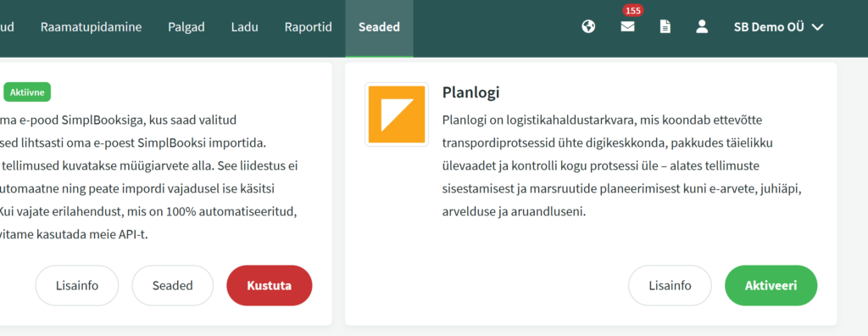The height and width of the screenshot is (336, 868).
Task: Click the green Aktiivne status badge
Action: (x=27, y=92)
